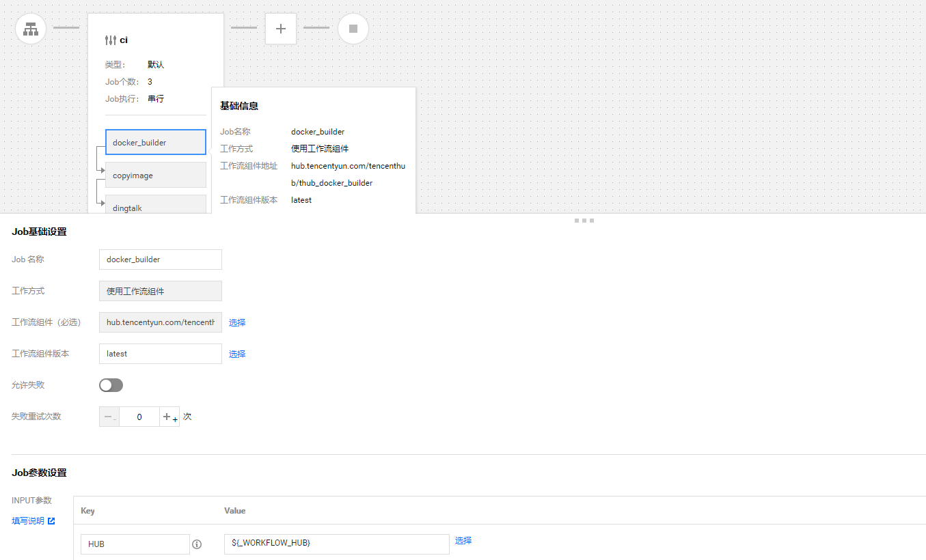
Task: Click the ci stage title
Action: 124,40
